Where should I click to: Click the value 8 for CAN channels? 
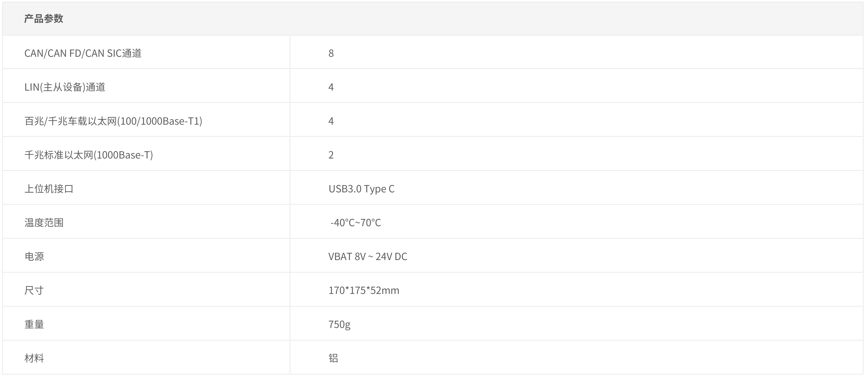point(331,53)
